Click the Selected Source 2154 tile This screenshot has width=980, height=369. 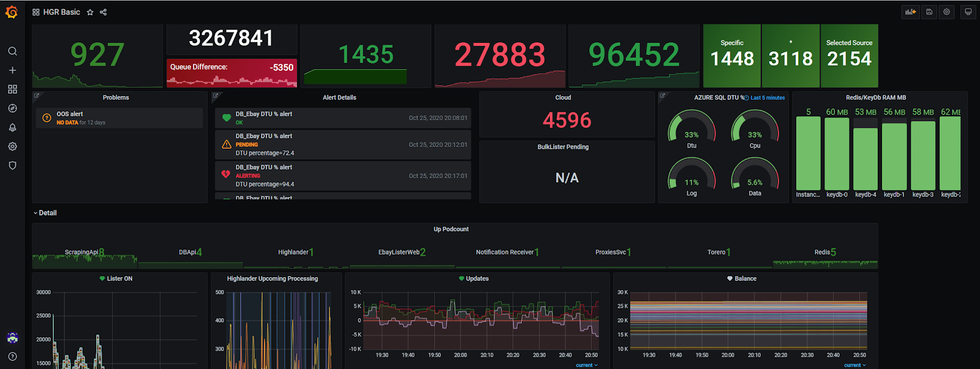tap(849, 56)
